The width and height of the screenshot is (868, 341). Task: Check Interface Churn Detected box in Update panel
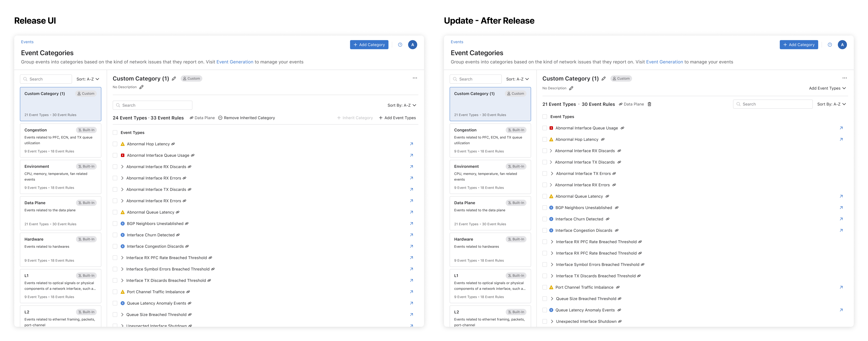(x=545, y=219)
